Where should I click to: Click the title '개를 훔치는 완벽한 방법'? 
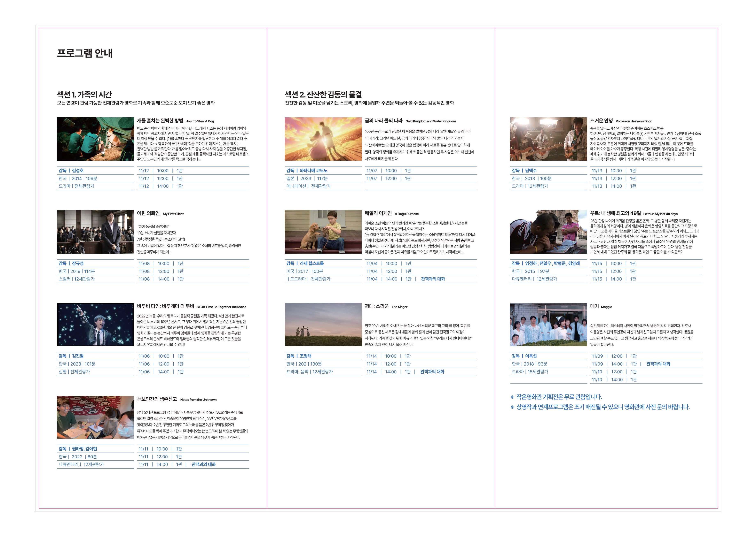coord(160,121)
